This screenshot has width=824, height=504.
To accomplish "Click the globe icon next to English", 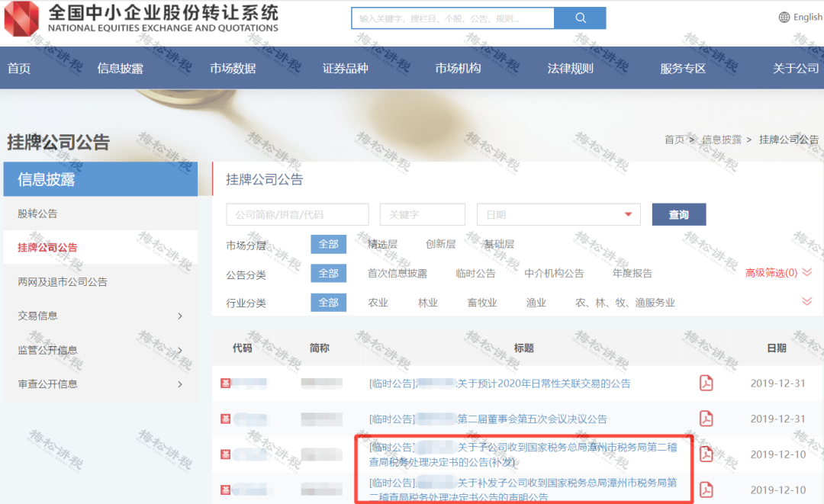I will 783,16.
